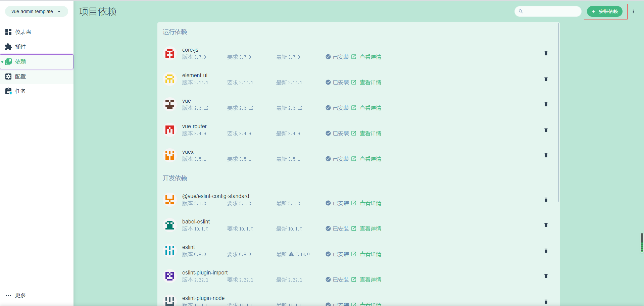
Task: Delete @vue/eslint-config-standard with trash icon
Action: (546, 200)
